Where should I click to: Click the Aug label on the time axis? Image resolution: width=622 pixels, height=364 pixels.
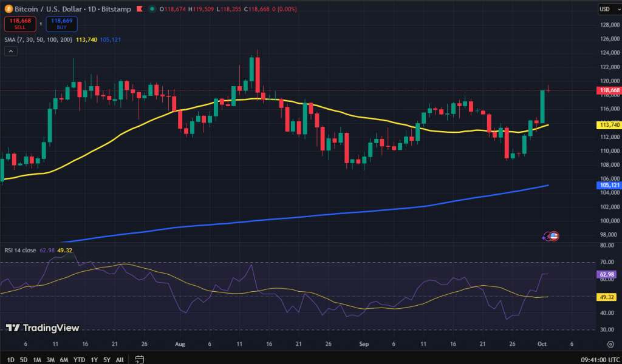tap(180, 344)
